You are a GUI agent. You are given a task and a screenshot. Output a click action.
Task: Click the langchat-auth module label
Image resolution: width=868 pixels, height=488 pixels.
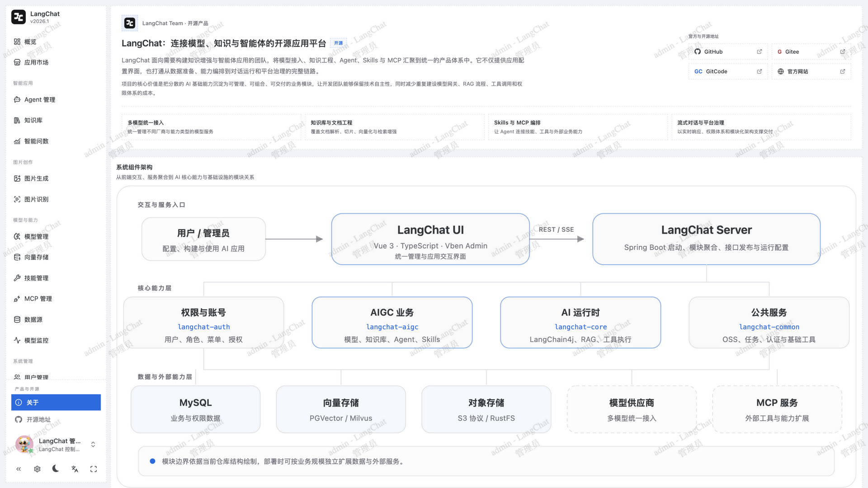203,327
